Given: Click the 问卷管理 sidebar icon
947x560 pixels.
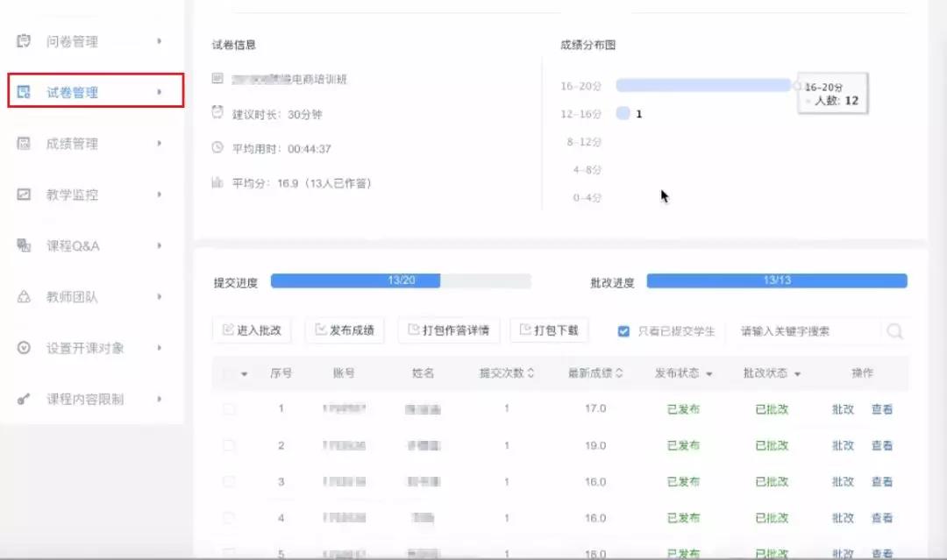Looking at the screenshot, I should pos(24,41).
